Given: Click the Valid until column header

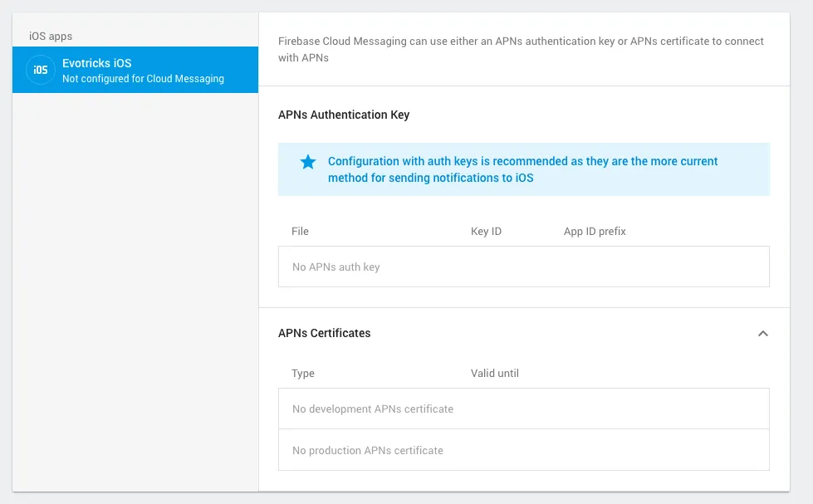Looking at the screenshot, I should [494, 374].
